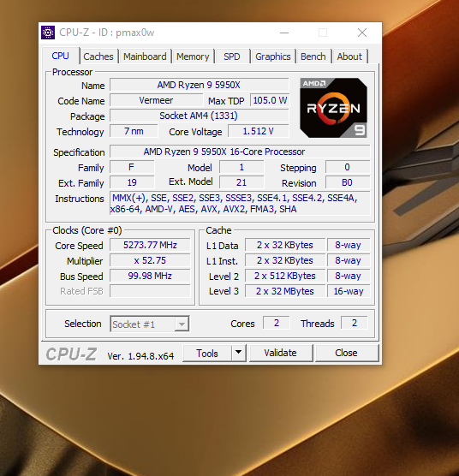459x476 pixels.
Task: Click the Technology value 7 nm
Action: (134, 131)
